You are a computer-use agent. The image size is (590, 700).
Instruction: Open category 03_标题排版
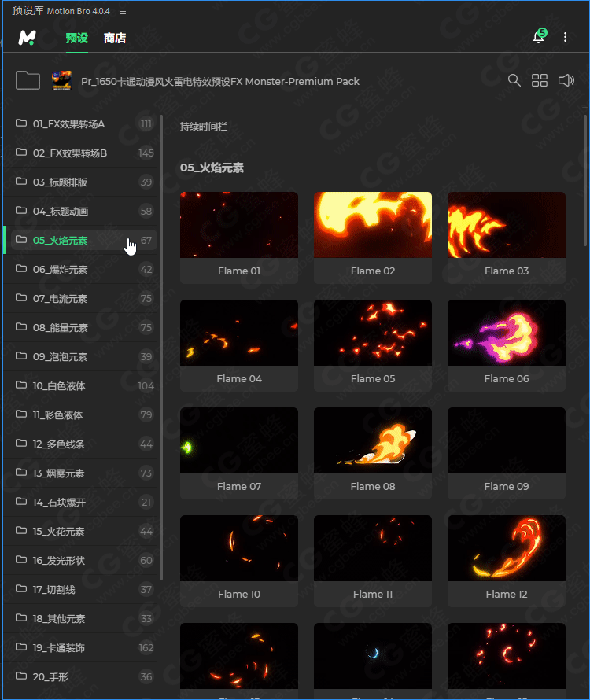[81, 182]
